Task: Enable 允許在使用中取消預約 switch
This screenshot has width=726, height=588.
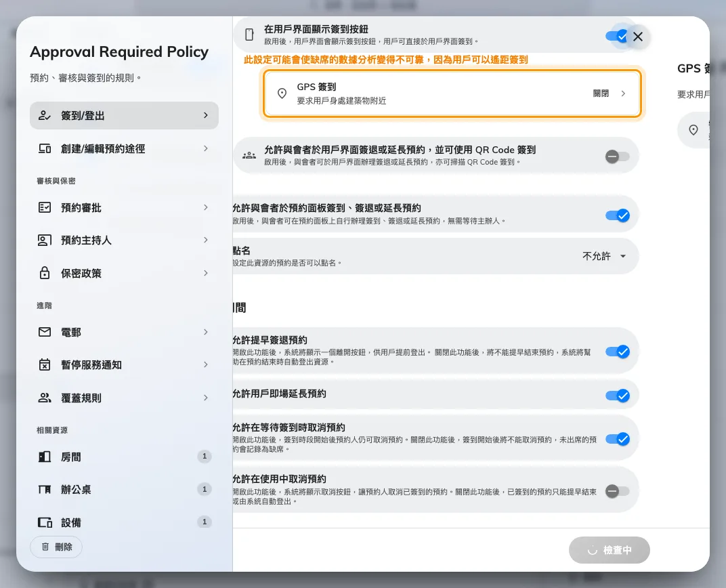Action: tap(618, 491)
